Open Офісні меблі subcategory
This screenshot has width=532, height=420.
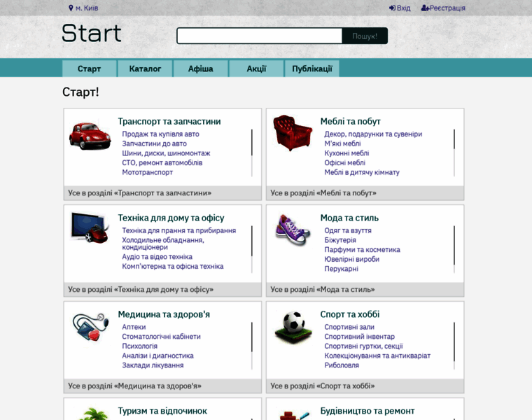pos(344,162)
